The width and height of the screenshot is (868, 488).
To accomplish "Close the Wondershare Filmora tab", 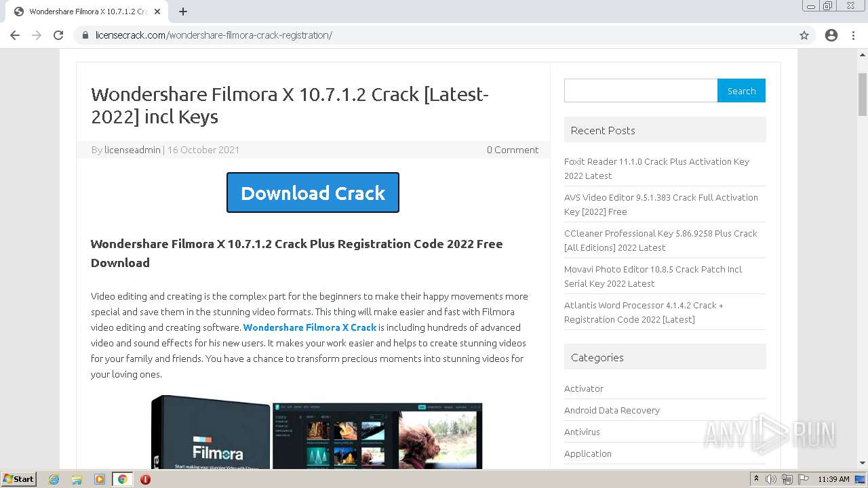I will click(x=158, y=12).
